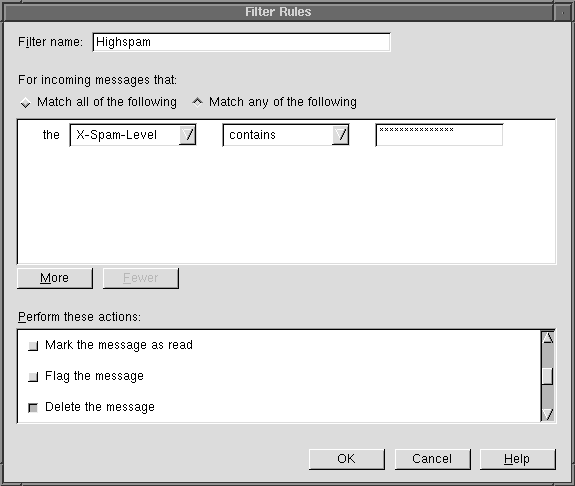This screenshot has width=575, height=486.
Task: Click the actions list scrollbar thumb
Action: click(547, 376)
